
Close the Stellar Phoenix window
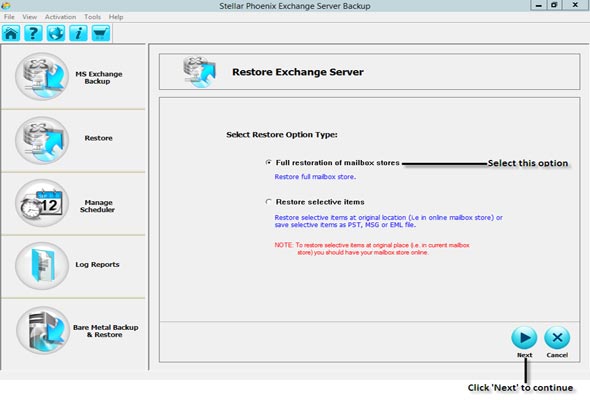(575, 5)
